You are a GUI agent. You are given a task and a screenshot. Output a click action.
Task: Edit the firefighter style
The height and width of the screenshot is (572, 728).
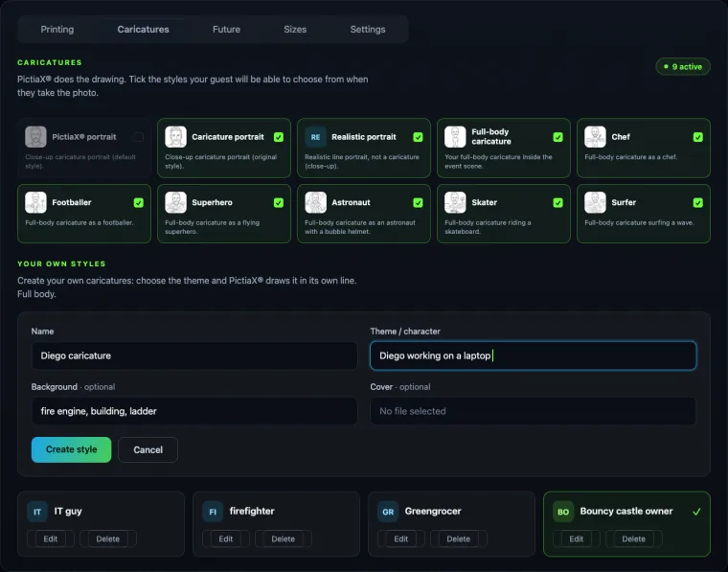coord(226,538)
